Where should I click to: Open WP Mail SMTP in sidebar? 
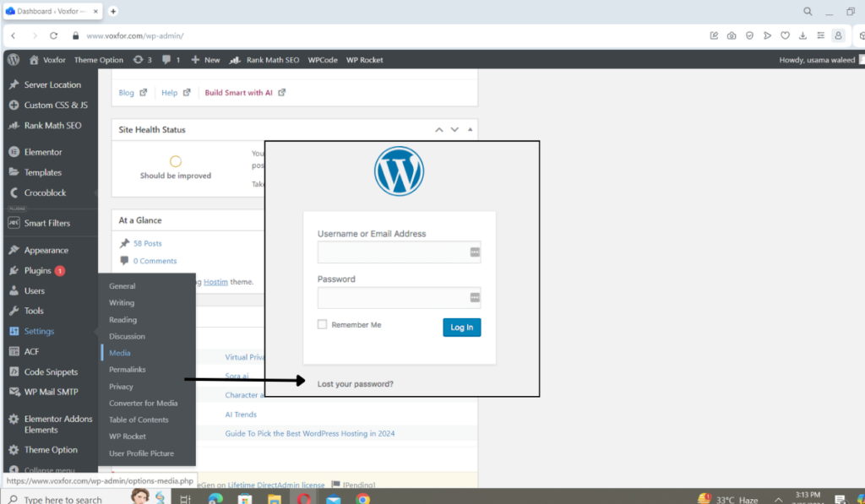point(51,393)
